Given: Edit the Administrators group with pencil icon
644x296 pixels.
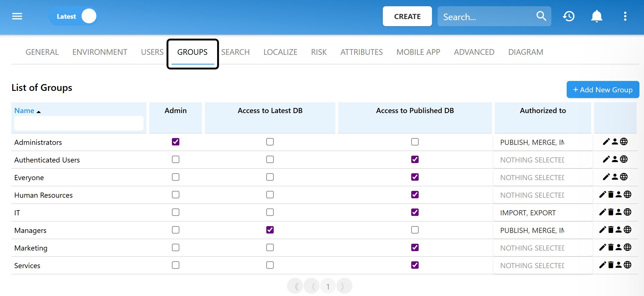Looking at the screenshot, I should pos(606,141).
